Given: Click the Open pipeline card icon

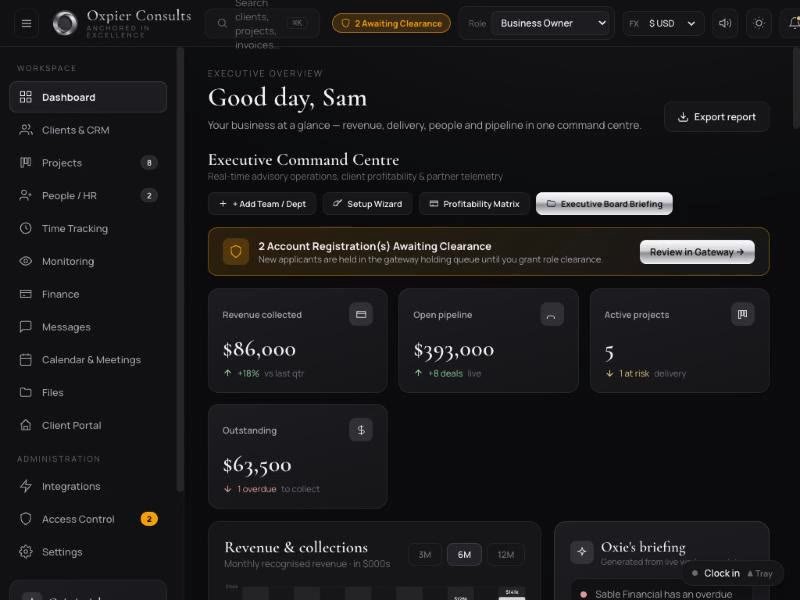Looking at the screenshot, I should [x=552, y=314].
